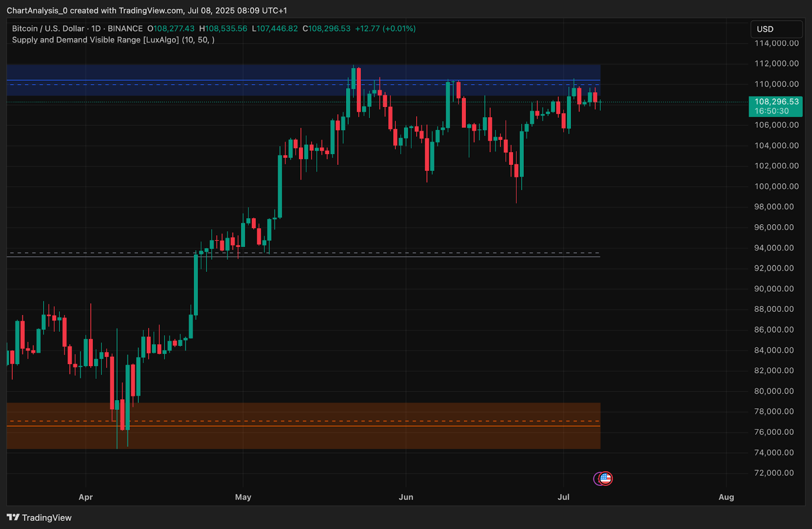Click the 106,000.00 price axis label
Viewport: 812px width, 529px height.
pos(776,125)
